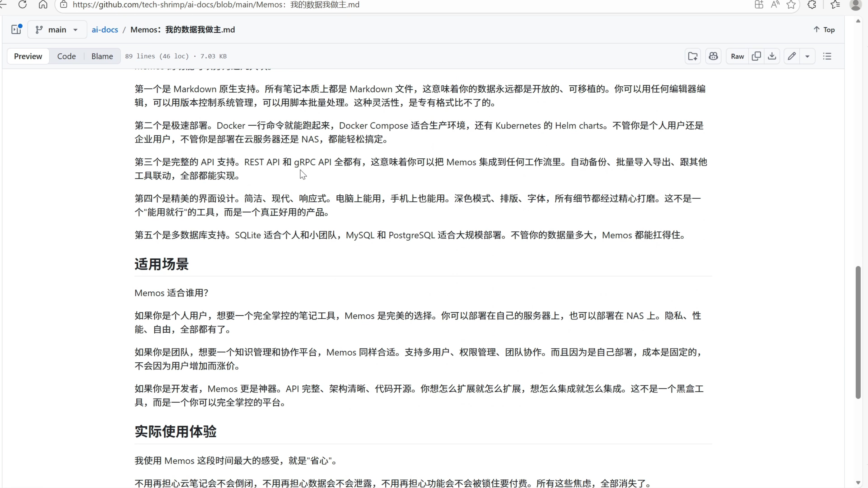The image size is (868, 488).
Task: Open the ai-docs repository link
Action: pos(105,30)
